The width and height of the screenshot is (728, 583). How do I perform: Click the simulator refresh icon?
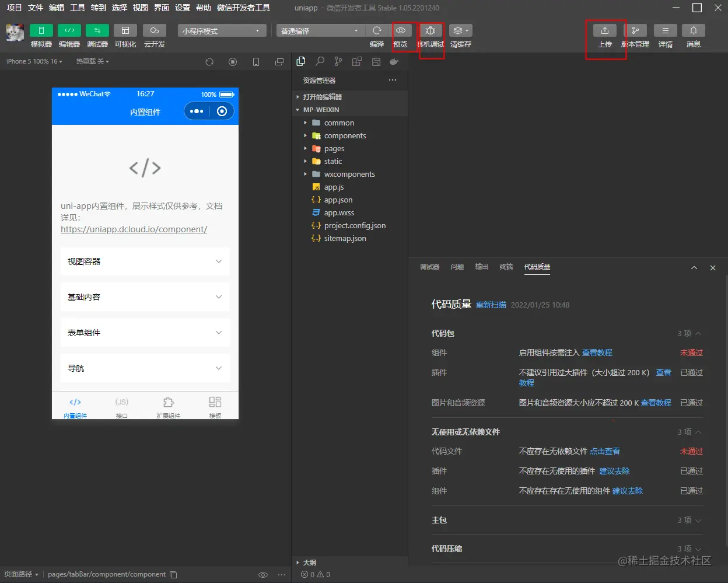tap(209, 62)
